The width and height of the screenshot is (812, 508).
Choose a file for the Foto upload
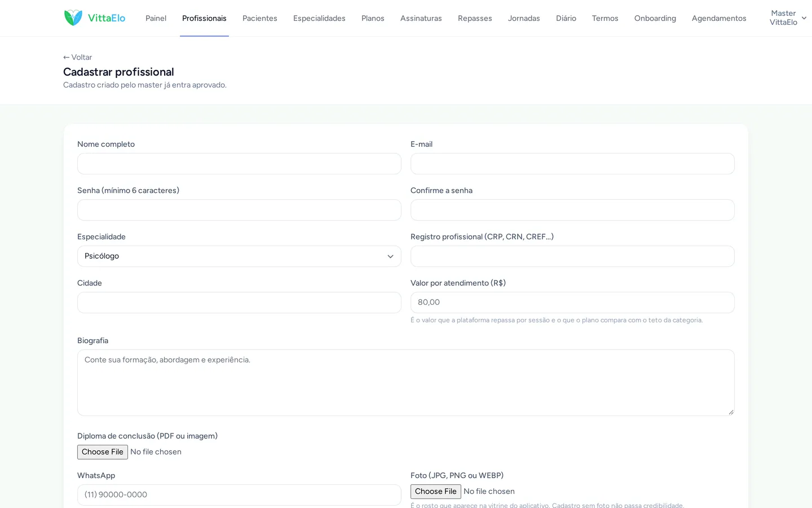point(436,492)
